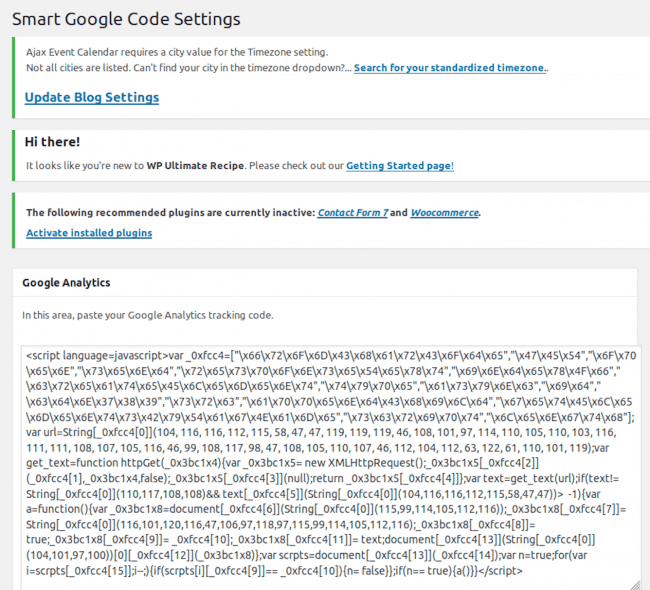
Task: Open the 'Search for your standardized timezone' link
Action: click(x=450, y=68)
